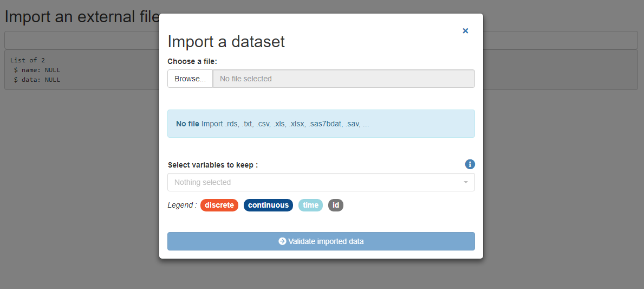Click the gray id legend badge
This screenshot has height=289, width=644.
point(336,205)
